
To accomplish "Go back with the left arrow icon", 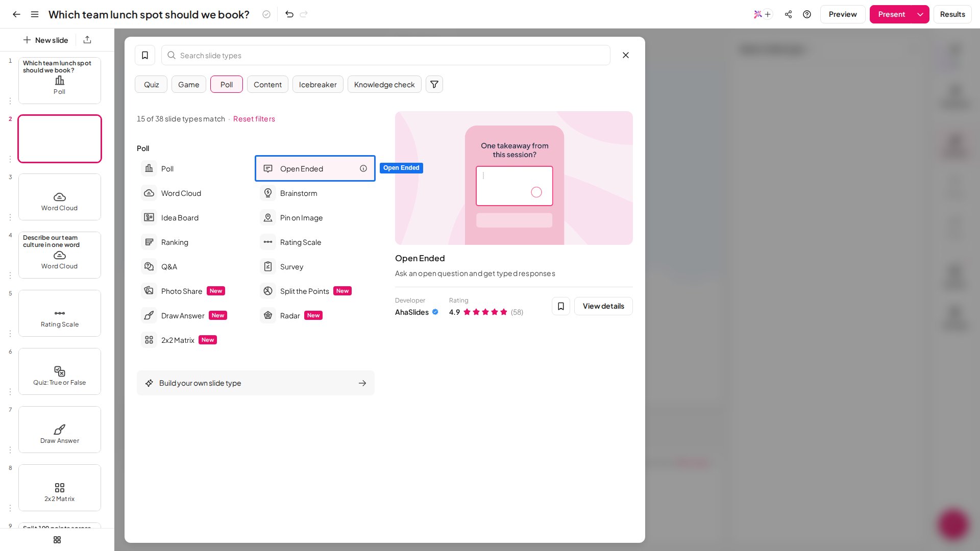I will (x=16, y=14).
